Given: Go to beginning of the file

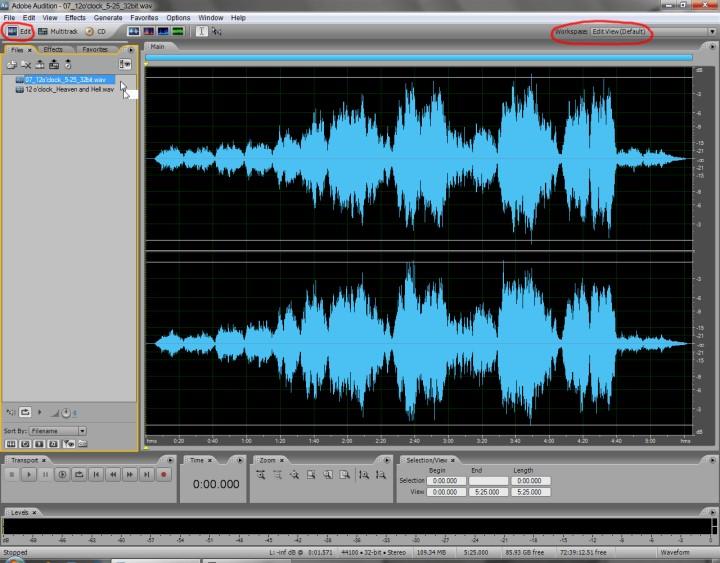Looking at the screenshot, I should click(x=96, y=474).
